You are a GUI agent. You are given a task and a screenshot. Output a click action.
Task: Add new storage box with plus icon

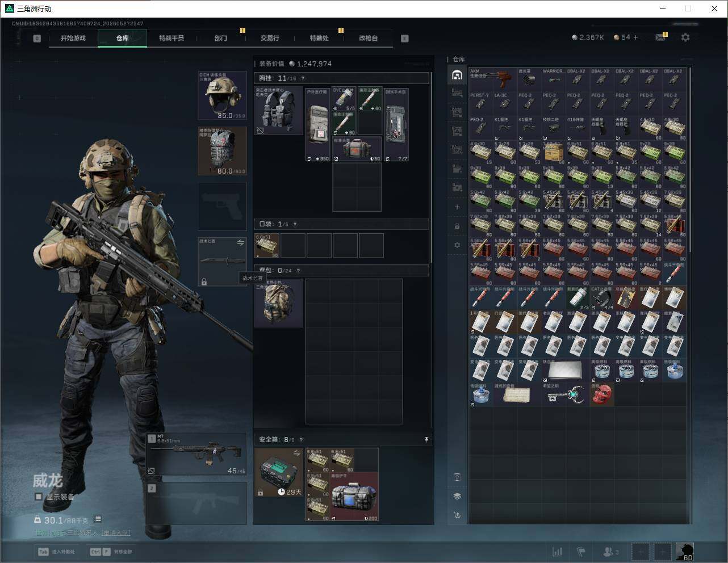click(457, 207)
